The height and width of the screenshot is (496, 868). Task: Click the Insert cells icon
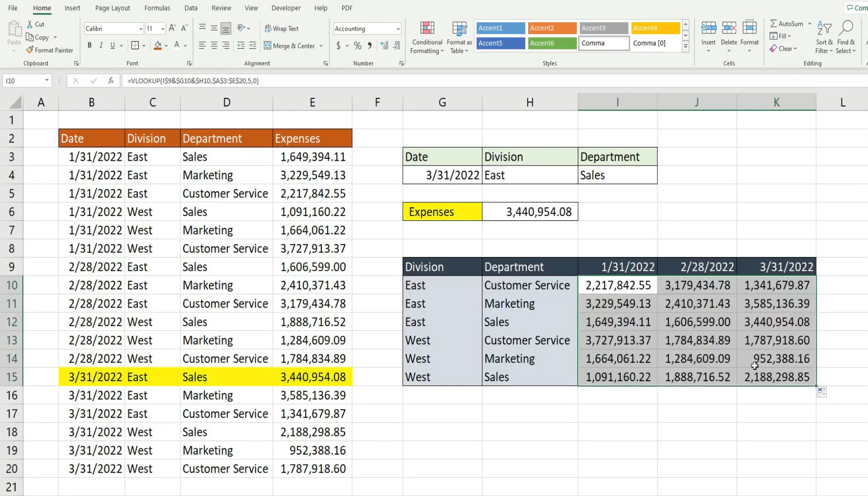[708, 28]
